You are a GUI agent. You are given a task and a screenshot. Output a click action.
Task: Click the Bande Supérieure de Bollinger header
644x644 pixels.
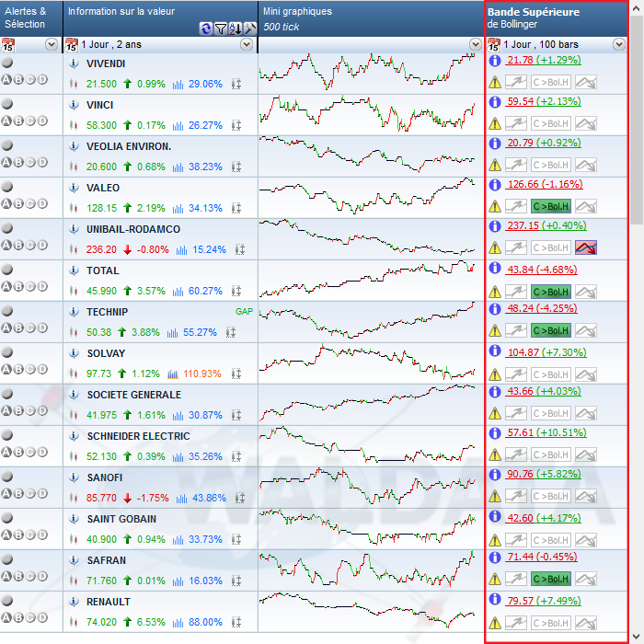(x=557, y=18)
